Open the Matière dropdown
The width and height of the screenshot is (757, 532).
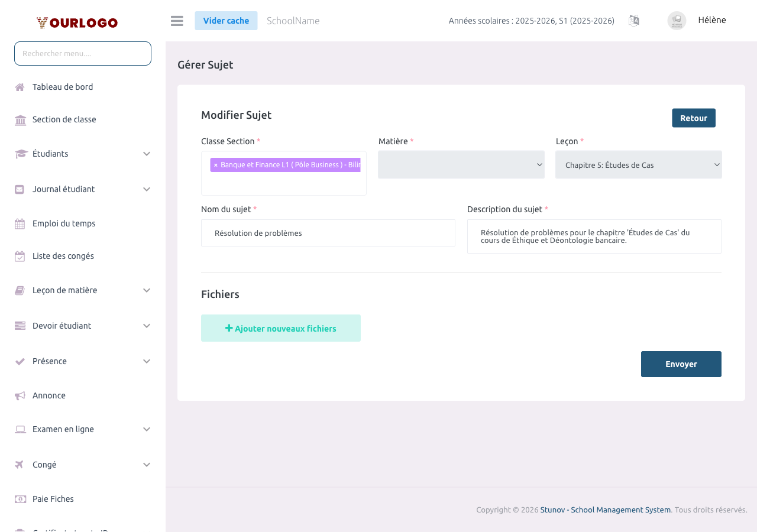[461, 165]
